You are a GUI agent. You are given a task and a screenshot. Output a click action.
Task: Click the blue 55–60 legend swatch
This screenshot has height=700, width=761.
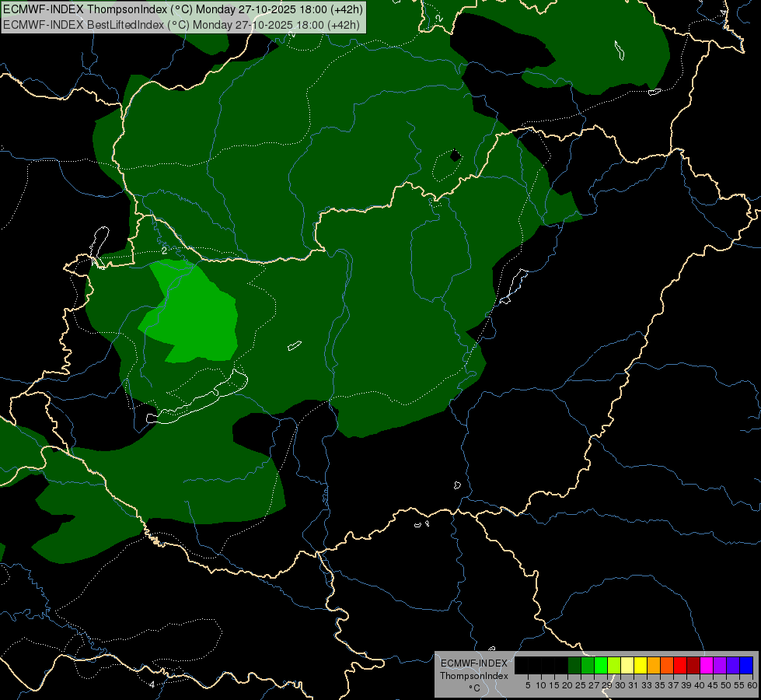(x=746, y=665)
